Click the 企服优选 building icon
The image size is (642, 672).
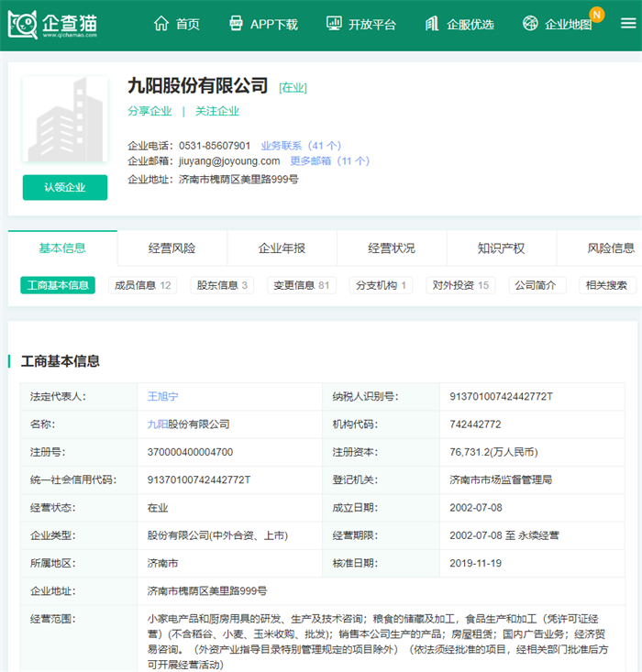tap(432, 24)
